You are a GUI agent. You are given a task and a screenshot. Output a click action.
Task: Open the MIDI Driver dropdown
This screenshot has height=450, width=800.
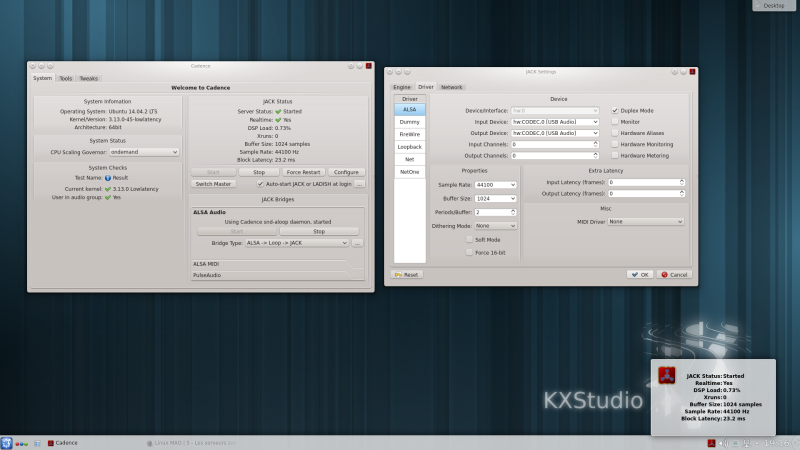tap(646, 221)
